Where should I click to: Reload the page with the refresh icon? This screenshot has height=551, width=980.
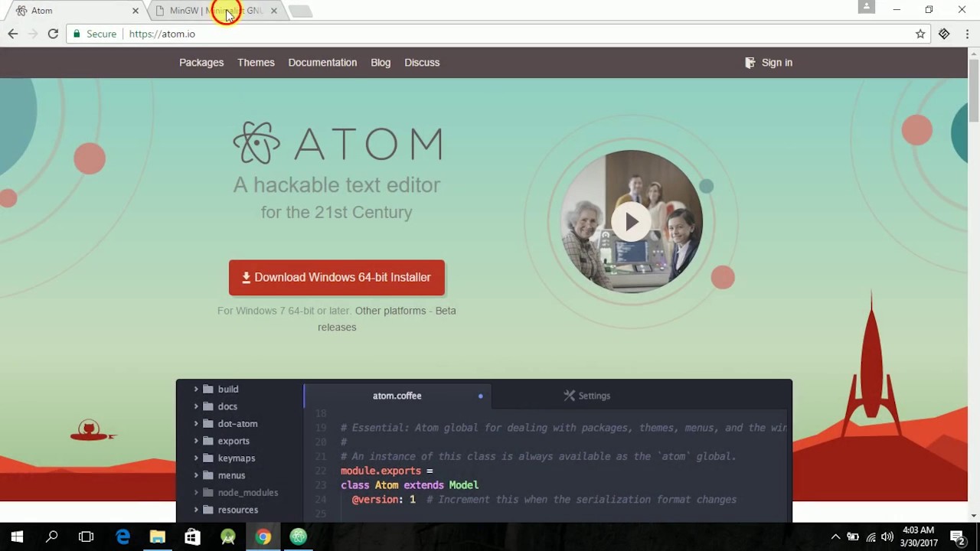pos(53,34)
